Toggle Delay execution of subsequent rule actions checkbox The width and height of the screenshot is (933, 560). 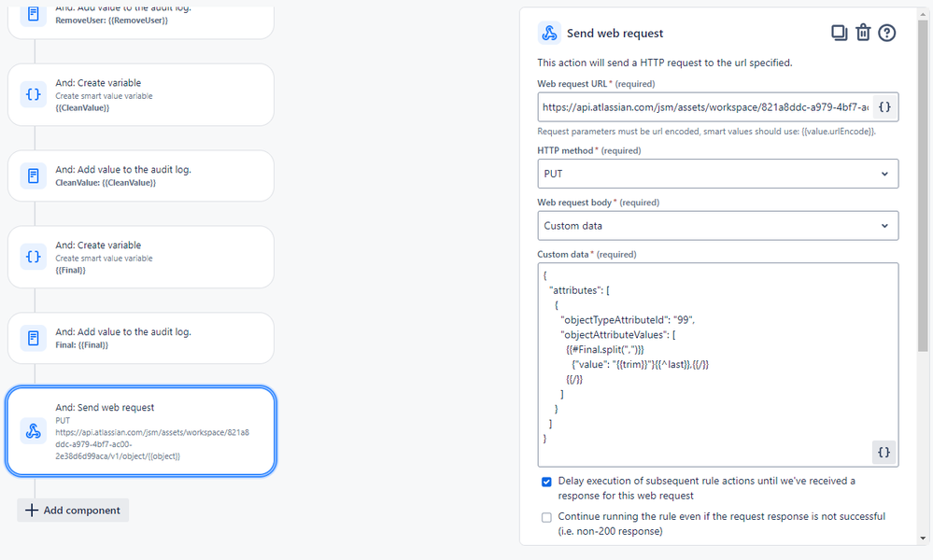point(546,482)
